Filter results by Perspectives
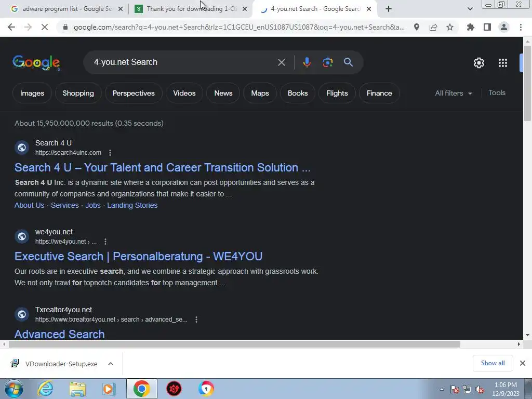The width and height of the screenshot is (532, 399). pos(134,93)
